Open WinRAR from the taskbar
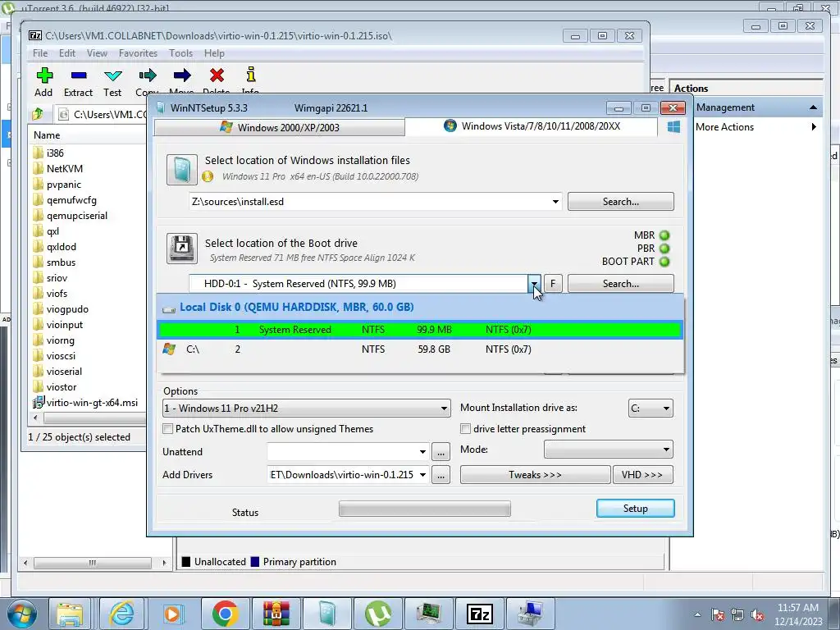The width and height of the screenshot is (840, 630). [x=276, y=614]
